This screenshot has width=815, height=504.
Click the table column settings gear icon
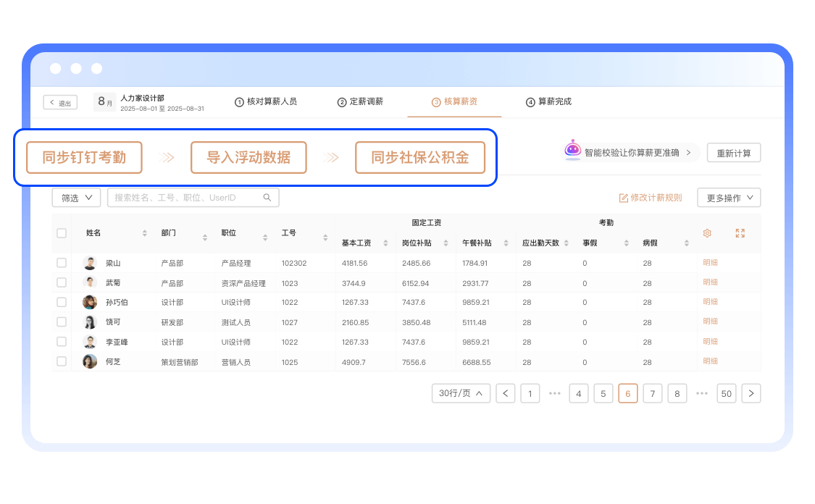(x=707, y=233)
